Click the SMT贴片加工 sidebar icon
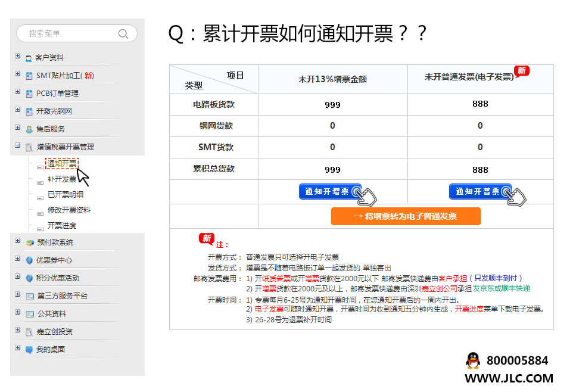 [28, 76]
